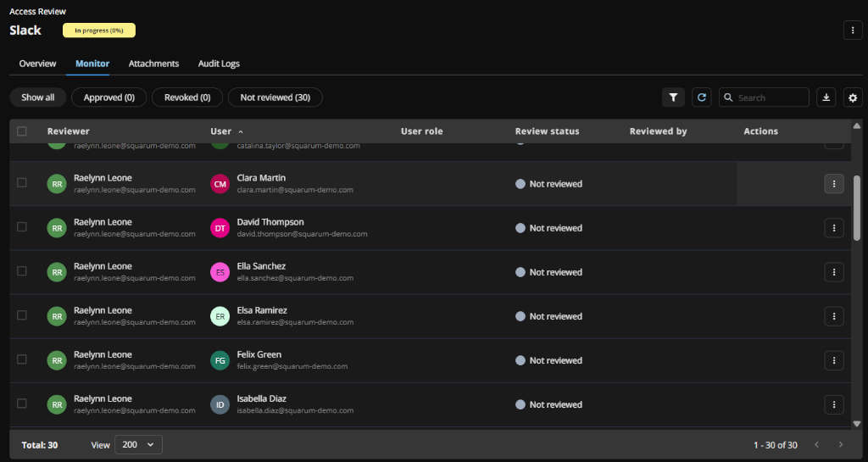Click the In progress (0%) status badge
Image resolution: width=868 pixels, height=462 pixels.
pyautogui.click(x=99, y=31)
